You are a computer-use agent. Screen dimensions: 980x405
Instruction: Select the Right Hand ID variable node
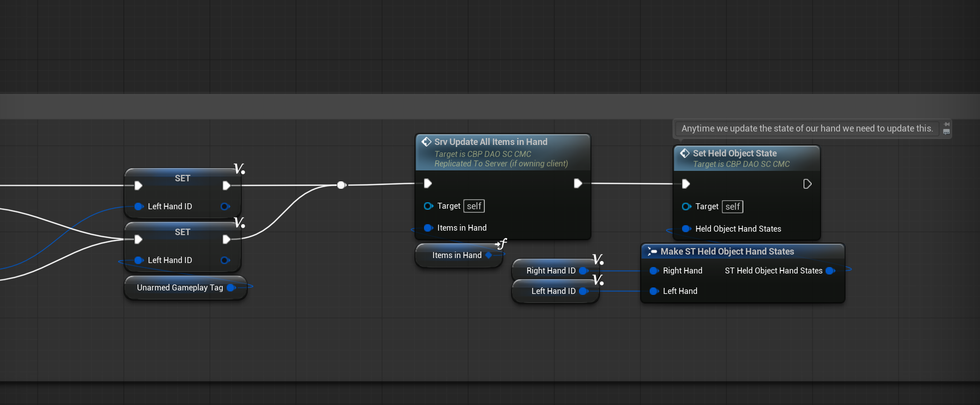(550, 270)
